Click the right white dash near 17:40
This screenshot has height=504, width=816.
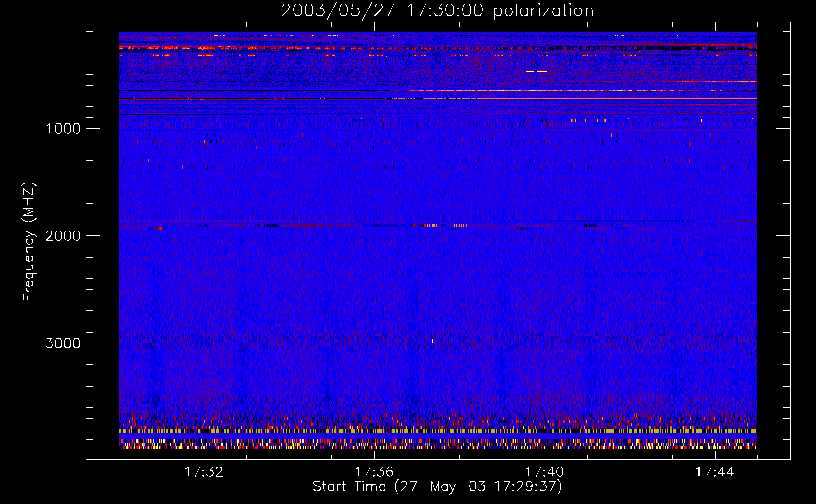point(542,72)
